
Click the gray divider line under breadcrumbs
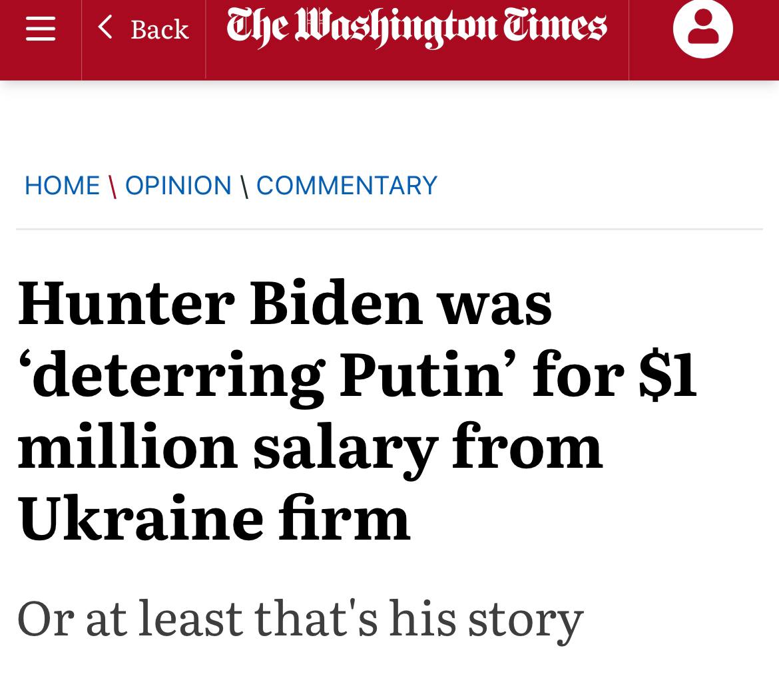[389, 229]
